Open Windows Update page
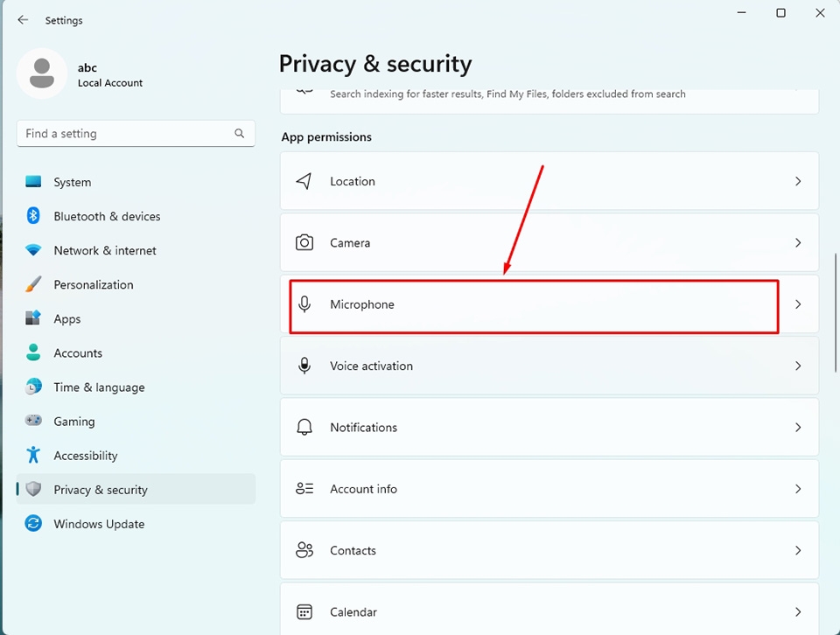 coord(136,524)
